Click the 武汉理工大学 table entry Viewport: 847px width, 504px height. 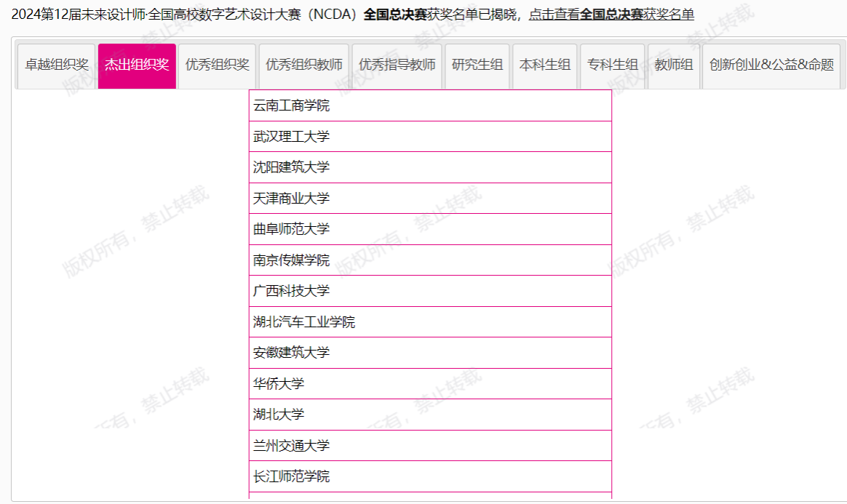click(x=291, y=137)
